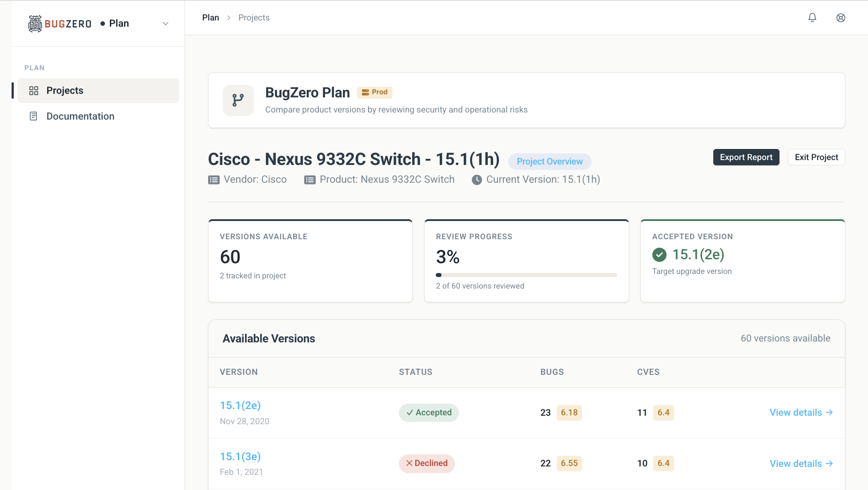
Task: Click the Export Report button
Action: (746, 157)
